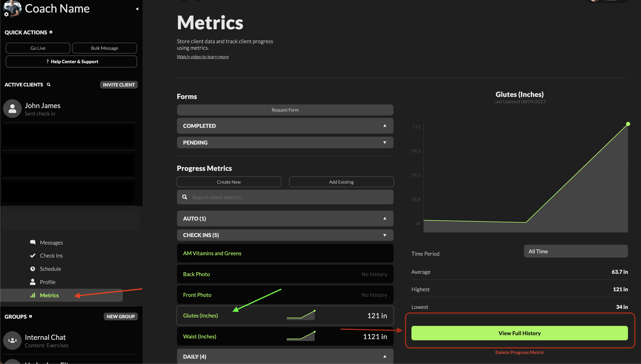The height and width of the screenshot is (364, 641).
Task: Select the Waist (Inches) metric row
Action: 285,337
